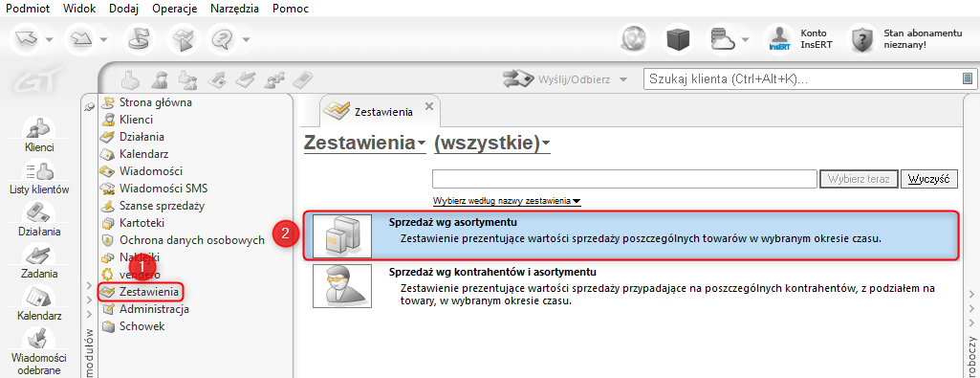Open Kalendarz shortcut in left bar
980x378 pixels.
point(39,303)
